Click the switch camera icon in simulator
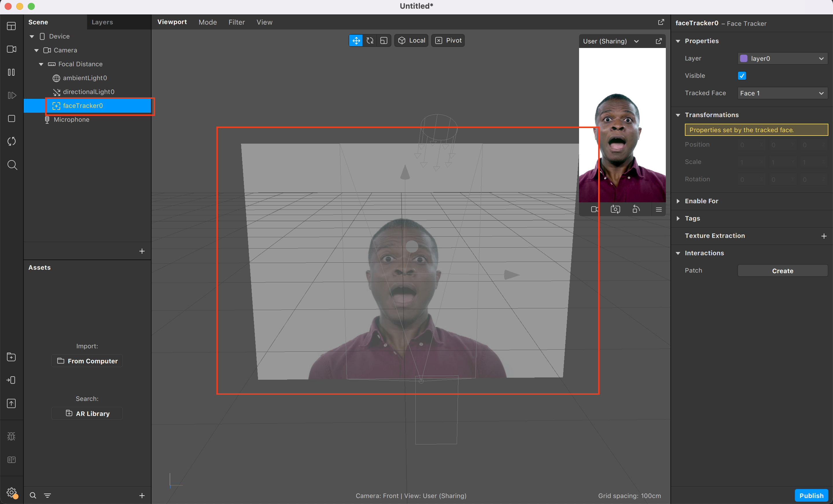Viewport: 833px width, 504px height. 615,210
